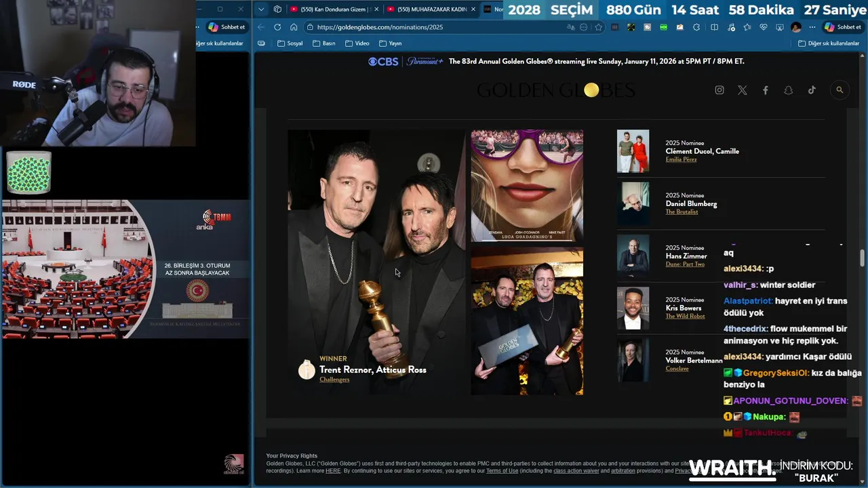Click the HERE link in privacy notice
The image size is (868, 488).
click(333, 471)
